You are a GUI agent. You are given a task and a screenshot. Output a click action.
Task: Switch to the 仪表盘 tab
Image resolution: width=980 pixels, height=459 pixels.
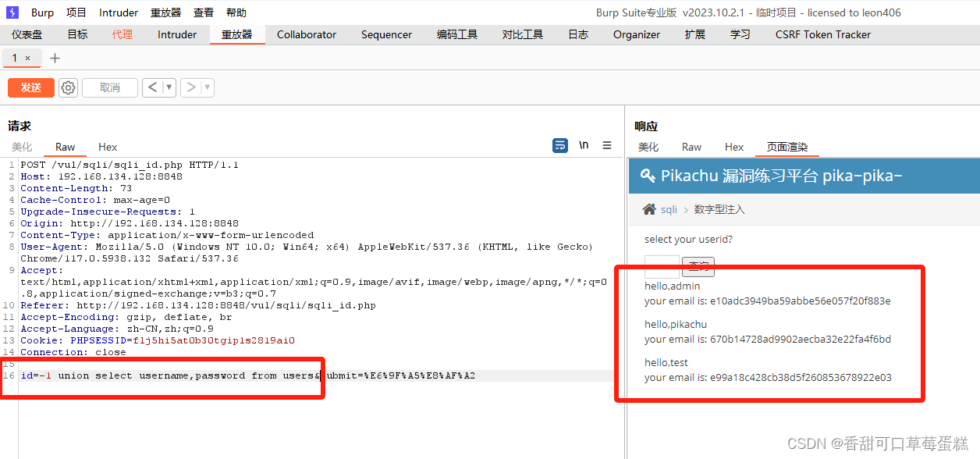coord(27,34)
